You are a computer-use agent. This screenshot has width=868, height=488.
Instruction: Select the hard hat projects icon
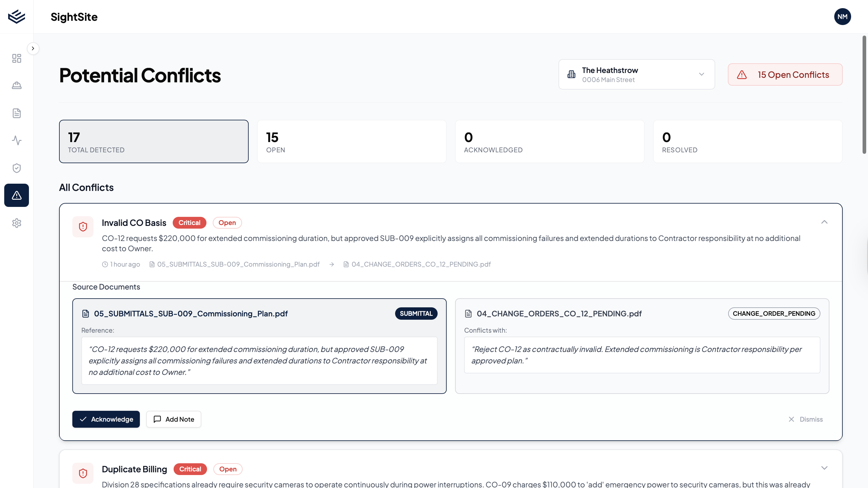coord(16,85)
